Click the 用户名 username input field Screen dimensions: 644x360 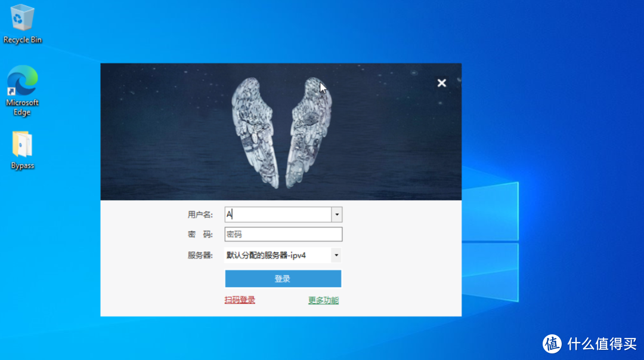(x=278, y=214)
